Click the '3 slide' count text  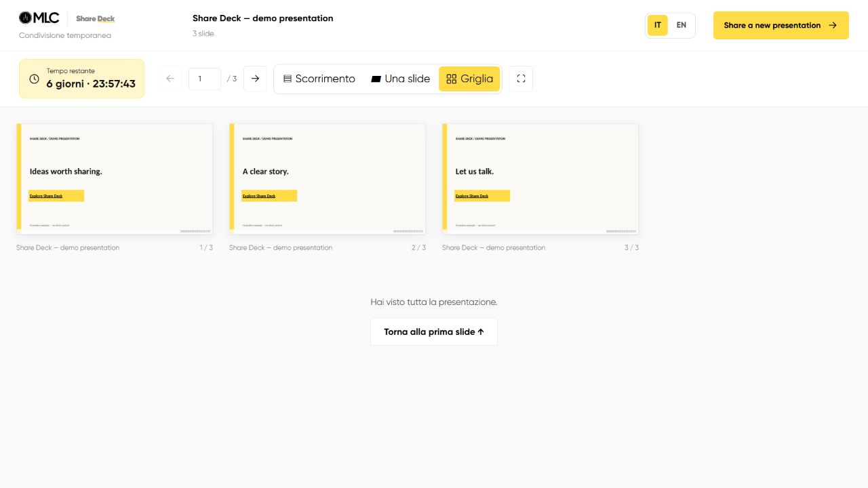coord(203,33)
